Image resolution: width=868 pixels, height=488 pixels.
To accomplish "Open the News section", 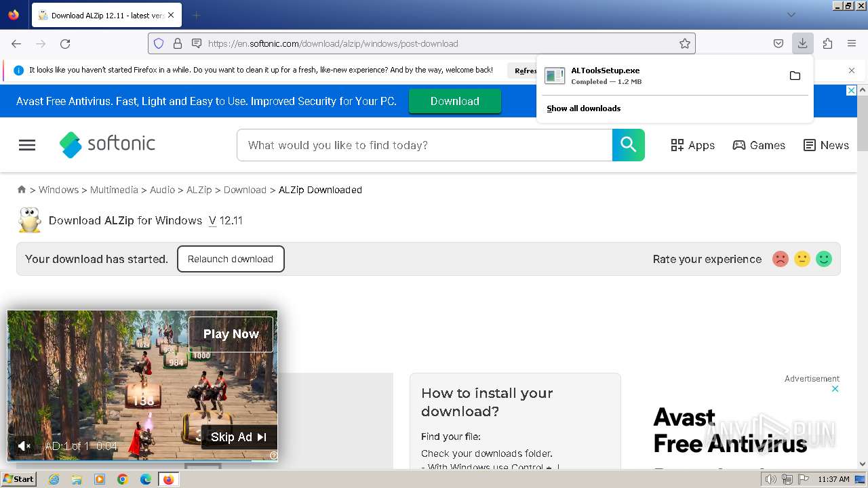I will pos(826,145).
